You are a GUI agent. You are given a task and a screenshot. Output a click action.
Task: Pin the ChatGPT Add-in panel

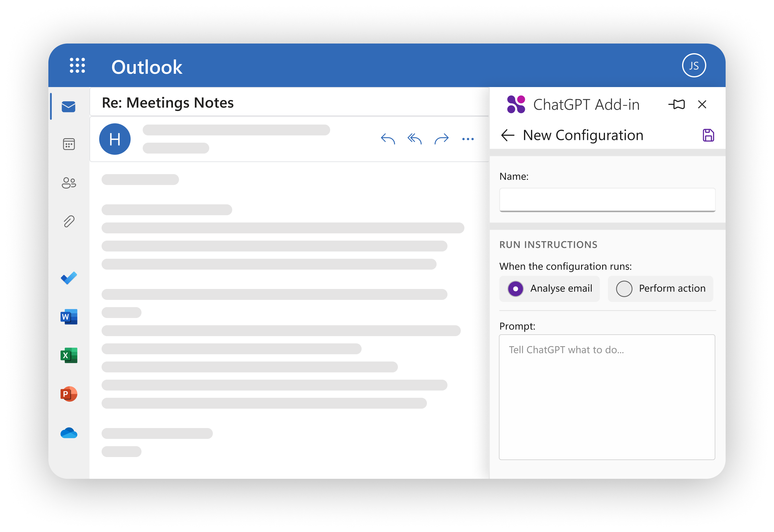click(x=677, y=104)
